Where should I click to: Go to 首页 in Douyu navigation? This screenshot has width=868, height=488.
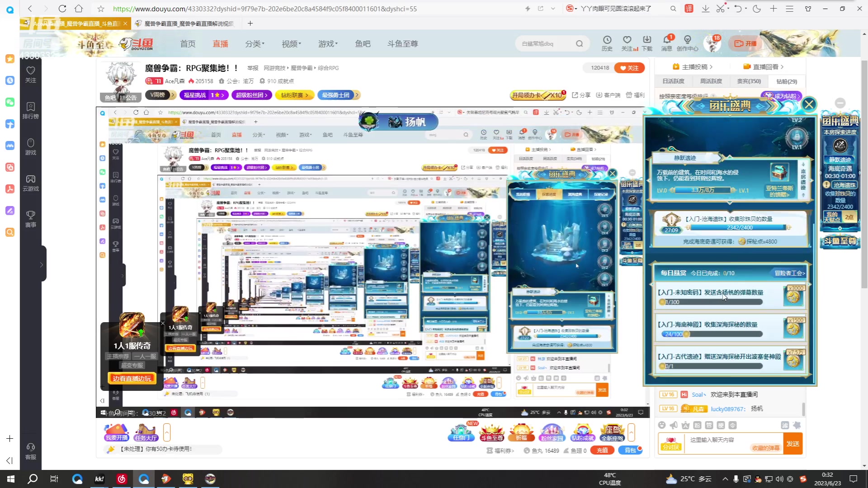point(188,43)
